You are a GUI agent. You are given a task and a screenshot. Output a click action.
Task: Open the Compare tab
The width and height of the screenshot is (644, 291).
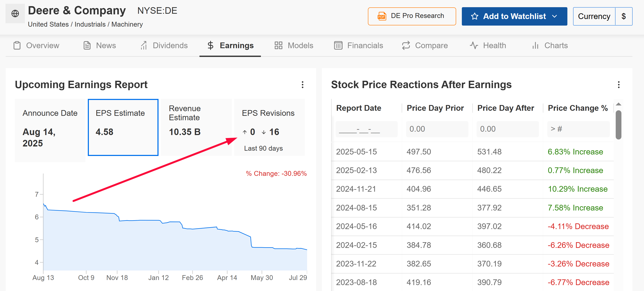tap(425, 45)
